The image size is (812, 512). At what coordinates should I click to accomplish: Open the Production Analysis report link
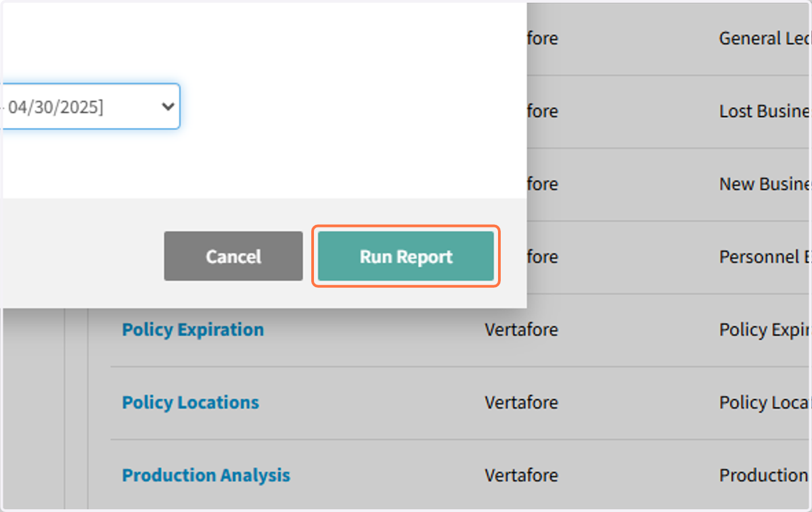[206, 475]
